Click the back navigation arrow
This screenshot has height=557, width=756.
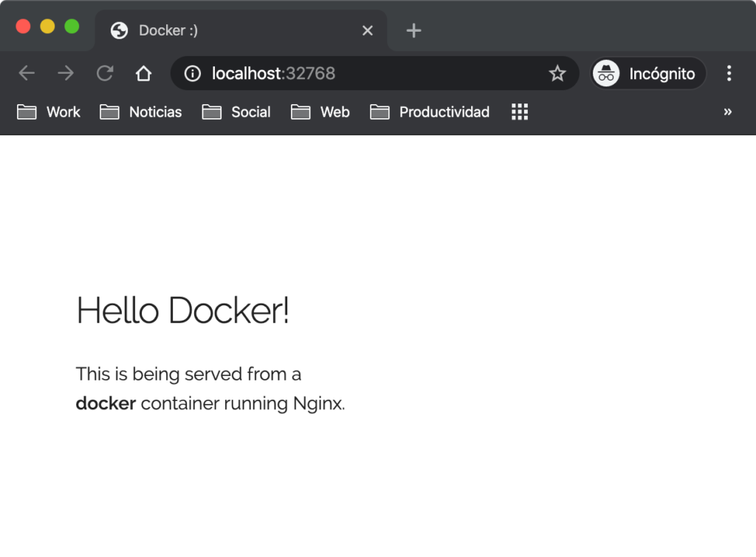[x=27, y=73]
